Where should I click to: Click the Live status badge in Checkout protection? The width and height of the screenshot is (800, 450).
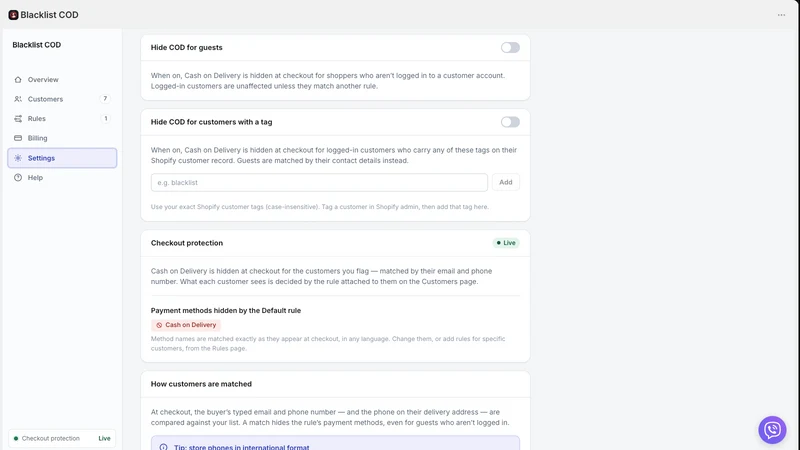[506, 243]
